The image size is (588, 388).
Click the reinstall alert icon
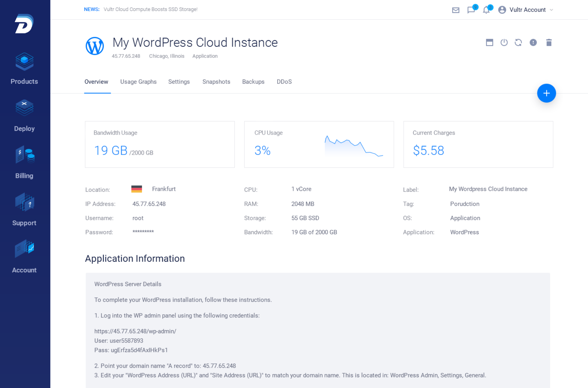click(x=533, y=42)
